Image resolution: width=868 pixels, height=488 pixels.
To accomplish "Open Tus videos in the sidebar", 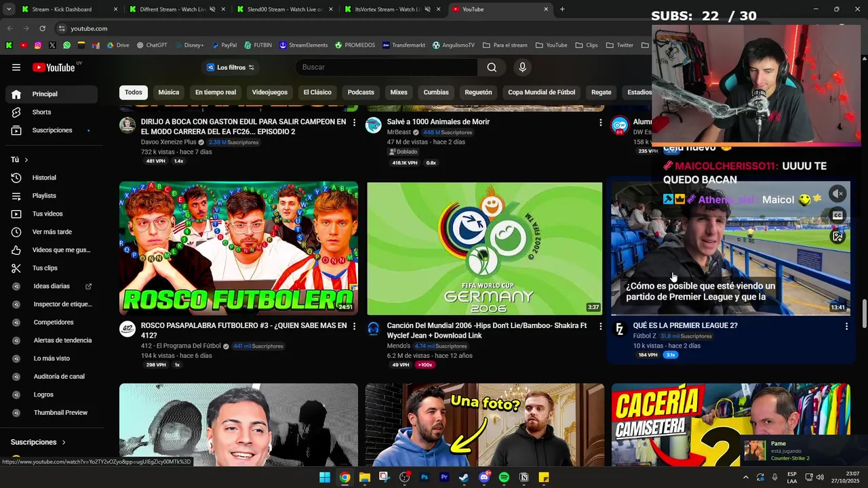I will 51,213.
